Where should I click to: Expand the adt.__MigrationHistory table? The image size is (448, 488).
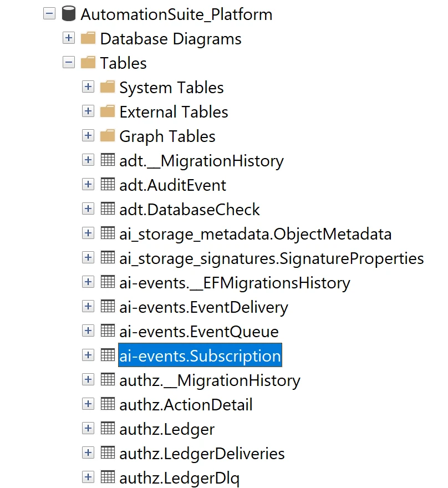(x=88, y=160)
